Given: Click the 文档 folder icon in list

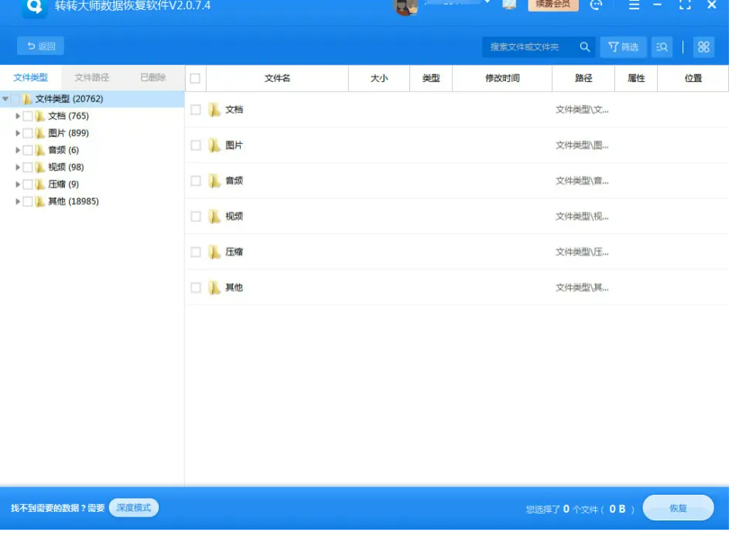Looking at the screenshot, I should pyautogui.click(x=214, y=109).
